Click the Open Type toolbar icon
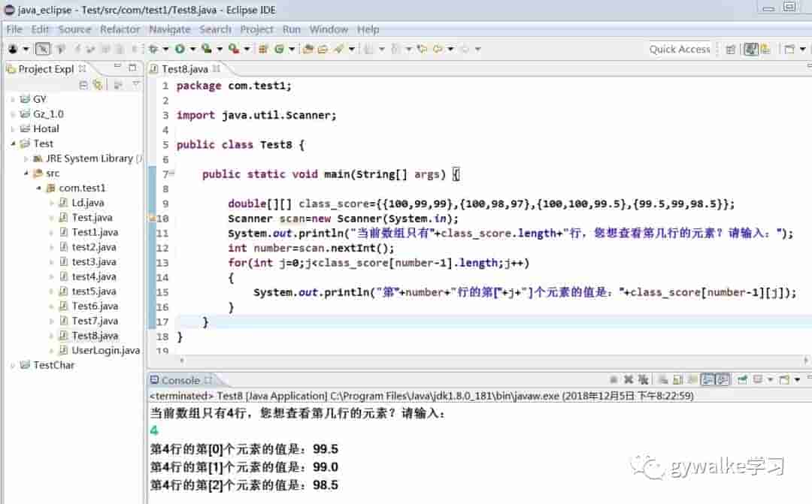The height and width of the screenshot is (504, 812). coord(308,49)
